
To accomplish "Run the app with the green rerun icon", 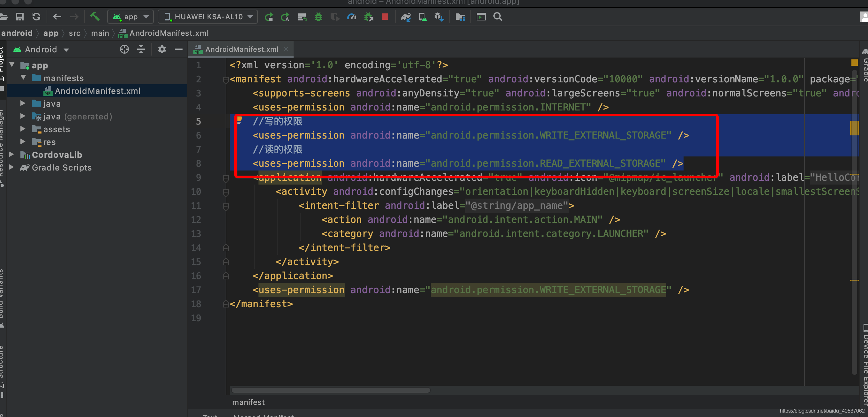I will pyautogui.click(x=269, y=17).
